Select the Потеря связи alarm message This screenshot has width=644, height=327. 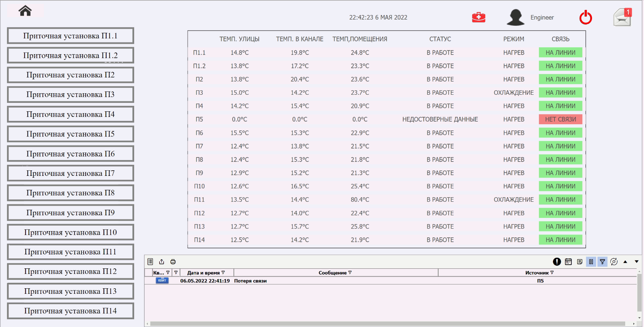pos(250,281)
